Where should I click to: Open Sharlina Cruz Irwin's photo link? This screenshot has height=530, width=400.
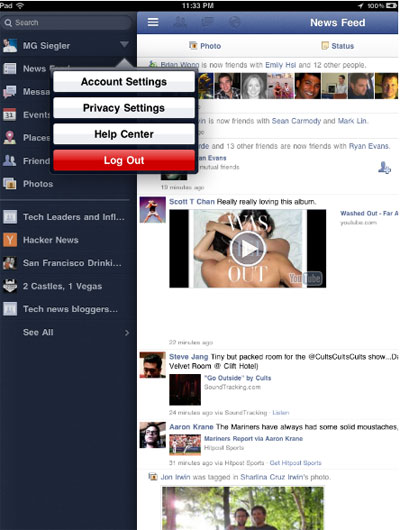click(x=285, y=477)
